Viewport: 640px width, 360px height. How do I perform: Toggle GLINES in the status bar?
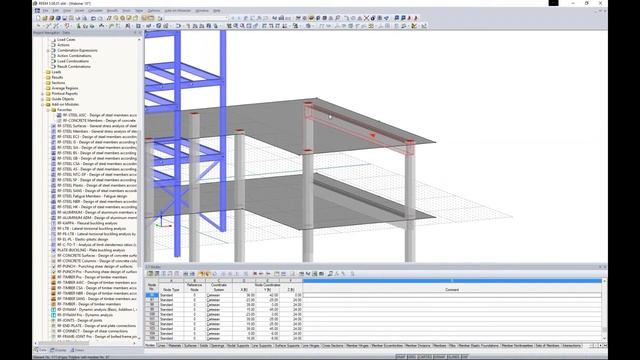(x=453, y=357)
